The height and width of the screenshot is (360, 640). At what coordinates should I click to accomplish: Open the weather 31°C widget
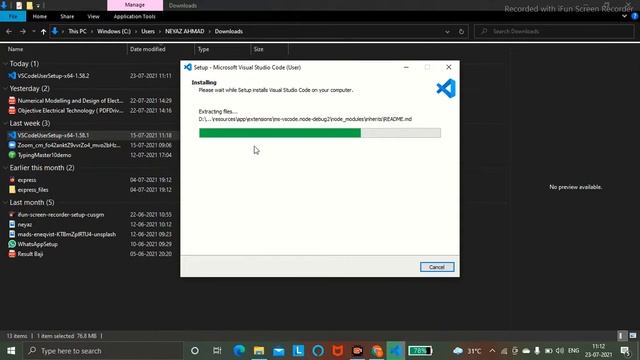tap(467, 351)
